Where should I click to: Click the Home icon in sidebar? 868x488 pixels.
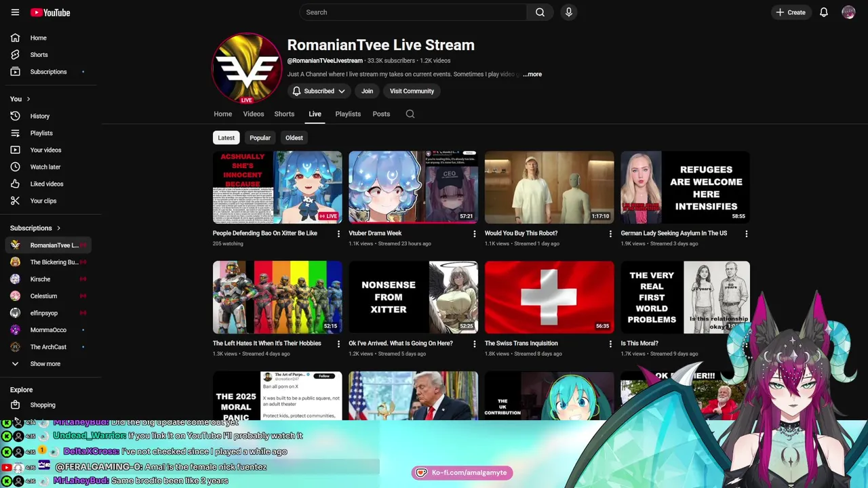pyautogui.click(x=15, y=38)
